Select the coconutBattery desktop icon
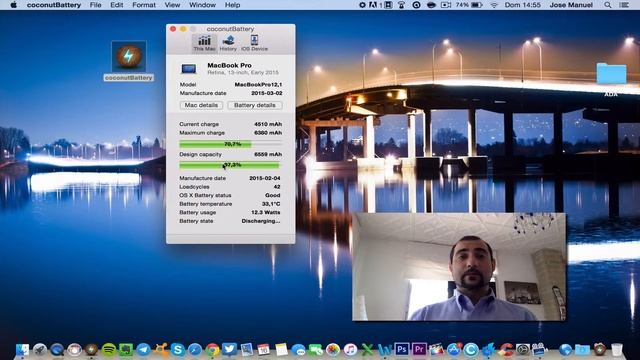The image size is (640, 360). 129,61
